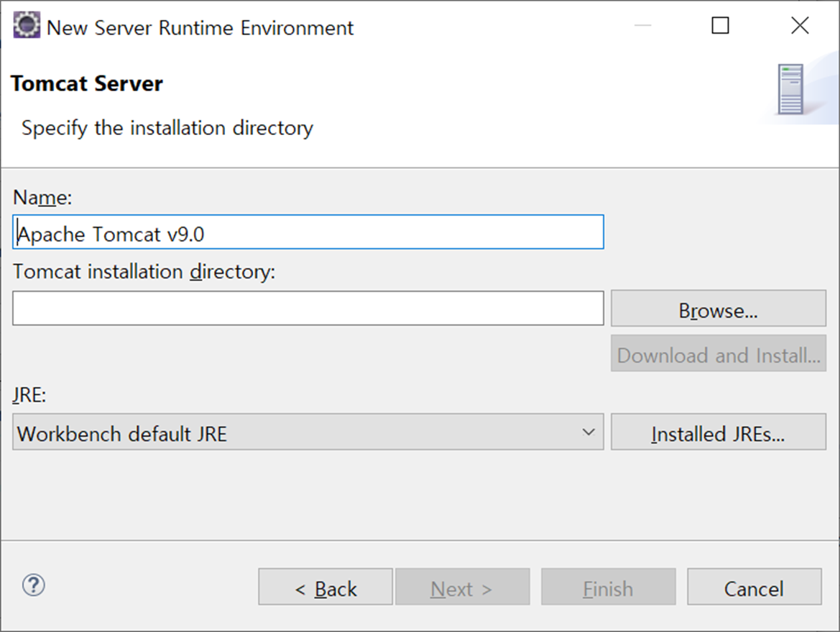Click the Tomcat installation directory field

[x=308, y=308]
